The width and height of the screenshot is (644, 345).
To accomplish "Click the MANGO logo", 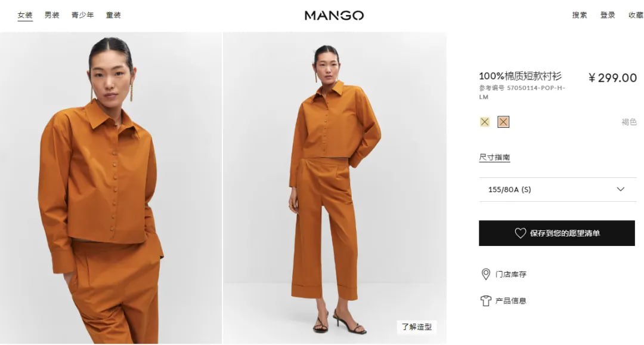I will point(334,16).
